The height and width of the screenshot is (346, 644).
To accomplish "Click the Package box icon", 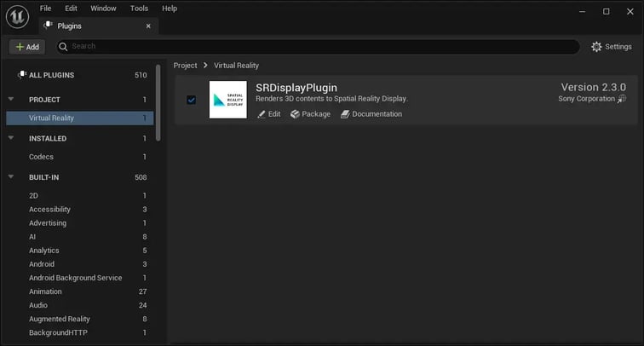I will coord(295,114).
